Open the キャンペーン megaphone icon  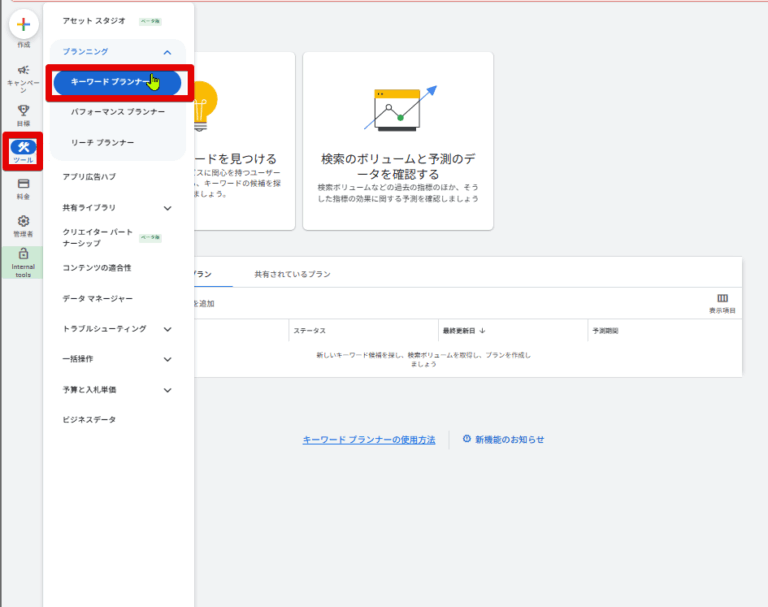click(23, 70)
